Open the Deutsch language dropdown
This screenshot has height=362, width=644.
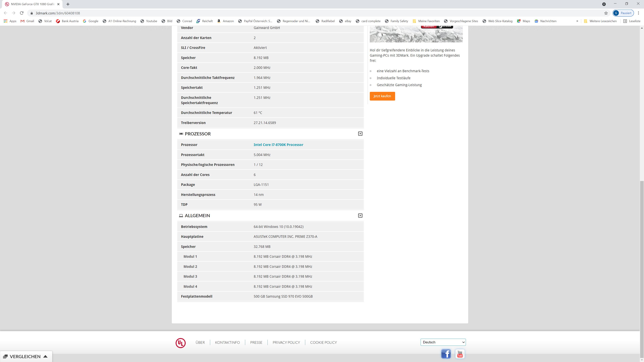coord(443,342)
